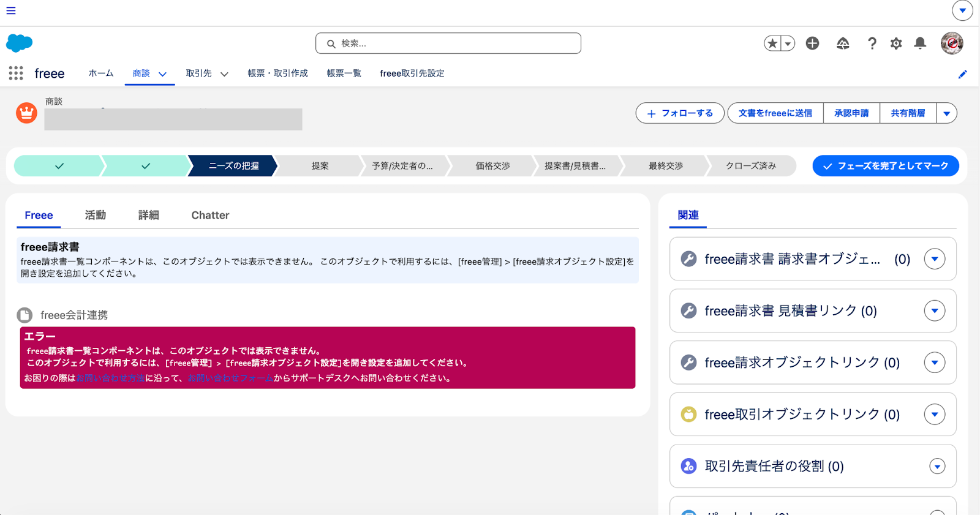Screen dimensions: 980x515
Task: Open the notifications bell
Action: tap(920, 43)
